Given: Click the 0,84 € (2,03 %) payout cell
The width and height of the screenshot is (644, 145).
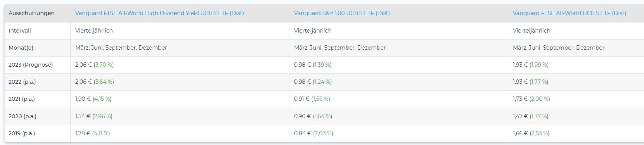Looking at the screenshot, I should (313, 133).
